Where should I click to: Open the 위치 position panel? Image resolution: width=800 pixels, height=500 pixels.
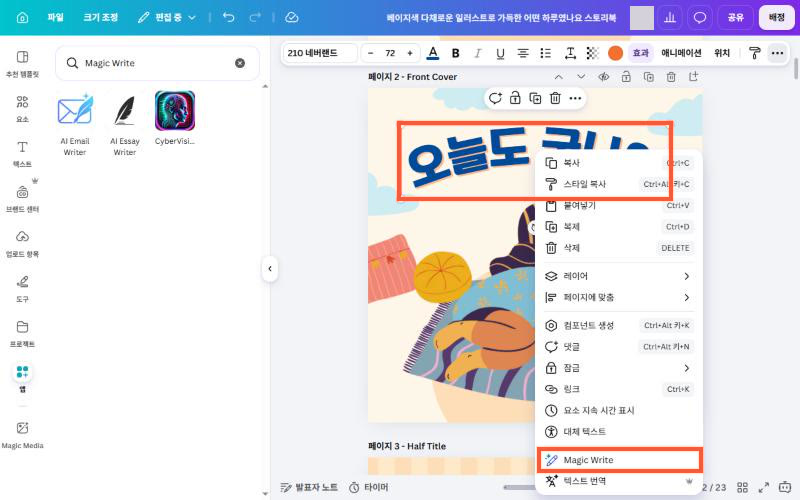722,53
